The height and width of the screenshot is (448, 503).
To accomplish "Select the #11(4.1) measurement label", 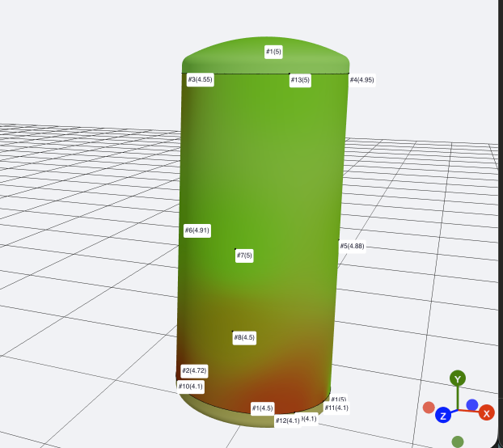I will pyautogui.click(x=336, y=408).
